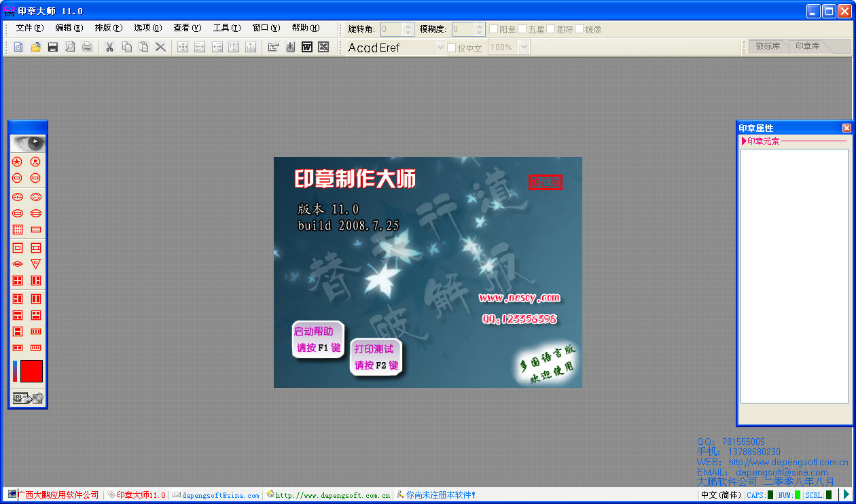
Task: Switch to the 印章库 tab
Action: [807, 46]
